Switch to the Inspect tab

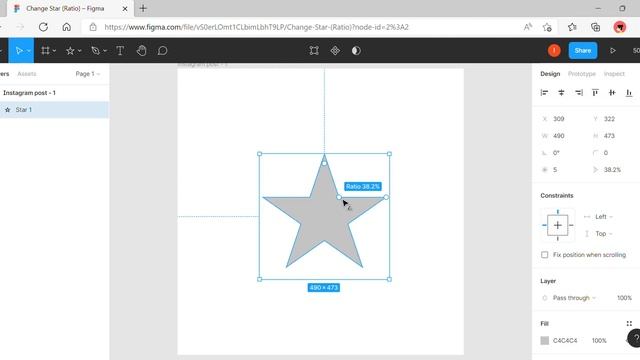coord(614,74)
